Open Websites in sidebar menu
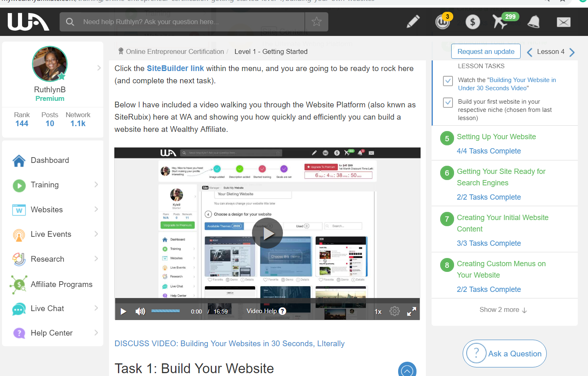The image size is (588, 376). pyautogui.click(x=47, y=209)
